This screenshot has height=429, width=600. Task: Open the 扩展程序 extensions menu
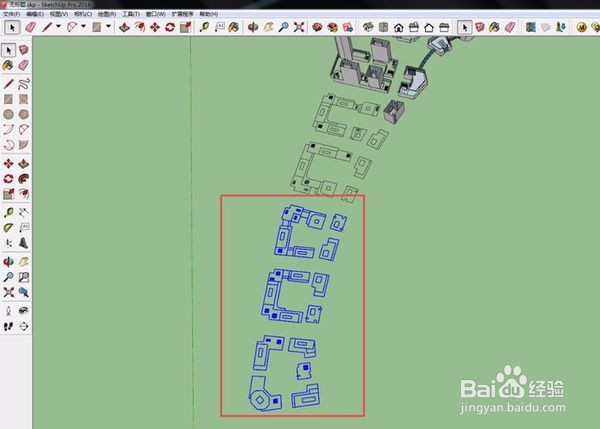183,14
